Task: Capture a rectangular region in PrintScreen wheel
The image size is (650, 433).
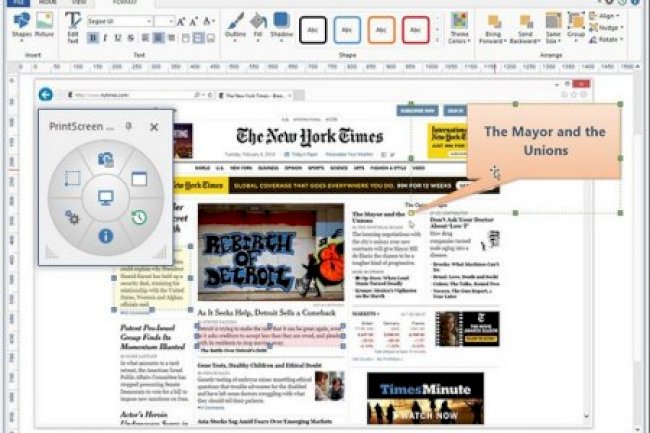Action: (x=73, y=179)
